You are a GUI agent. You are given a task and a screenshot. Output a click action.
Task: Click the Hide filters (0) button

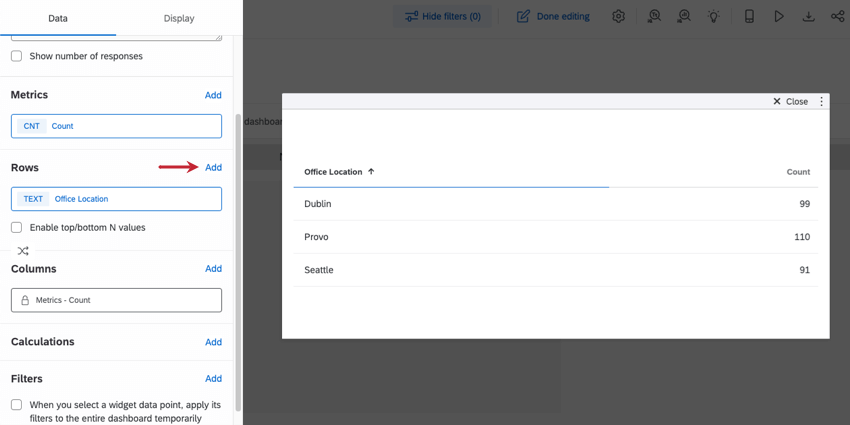442,16
